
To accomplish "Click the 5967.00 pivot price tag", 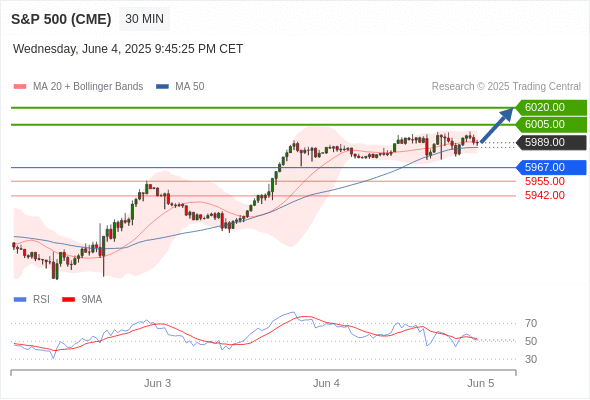I will point(551,167).
